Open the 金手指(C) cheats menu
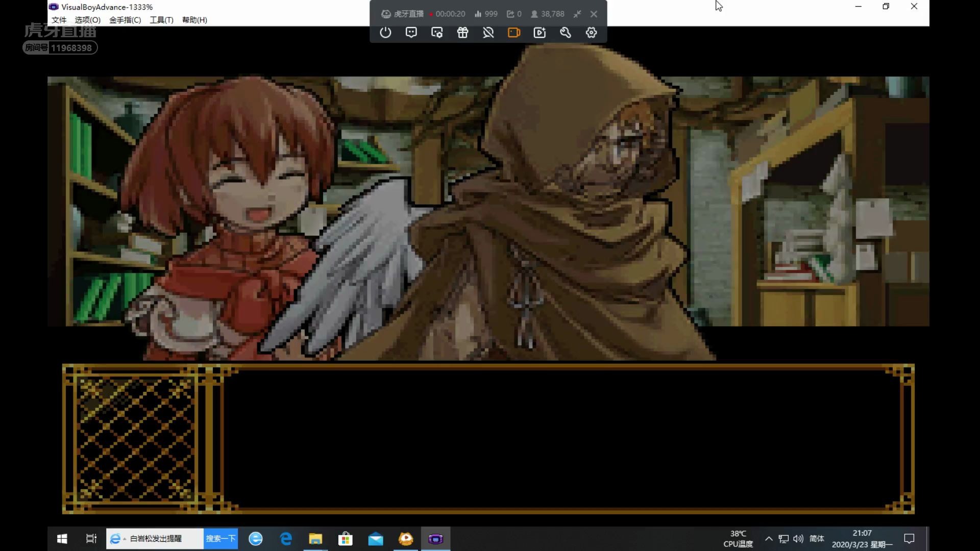Image resolution: width=980 pixels, height=551 pixels. point(125,20)
